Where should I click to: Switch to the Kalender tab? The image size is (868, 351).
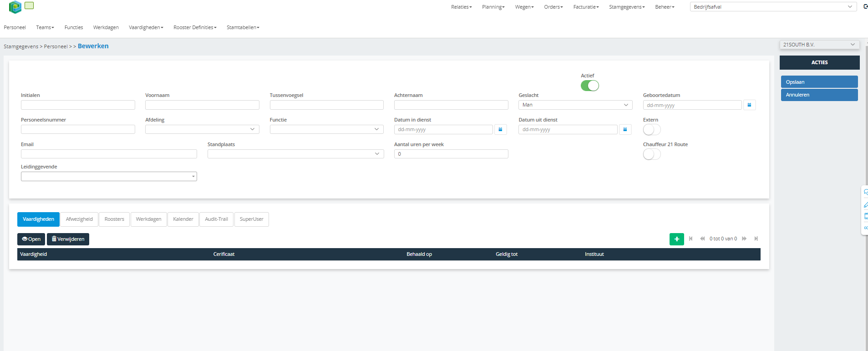click(183, 219)
